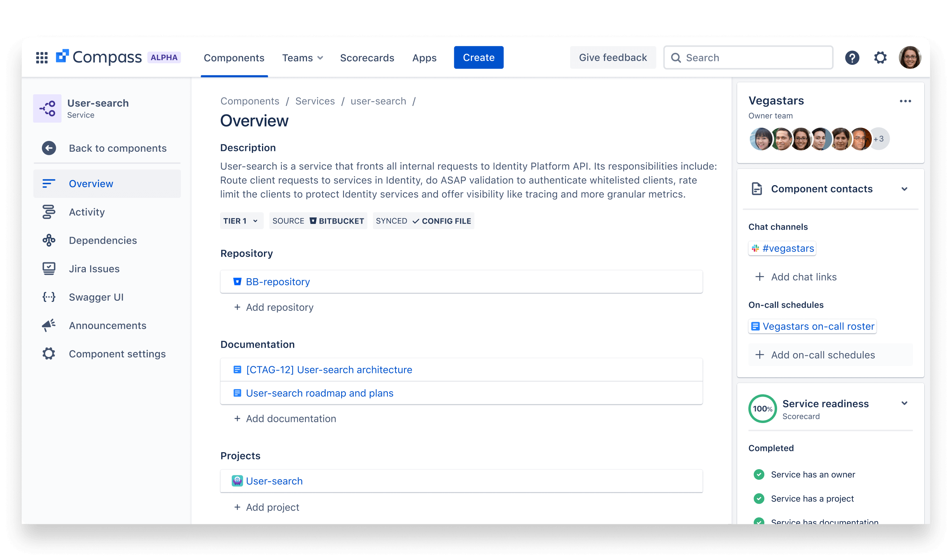Click the 100% service readiness progress ring
951x560 pixels.
(x=762, y=409)
